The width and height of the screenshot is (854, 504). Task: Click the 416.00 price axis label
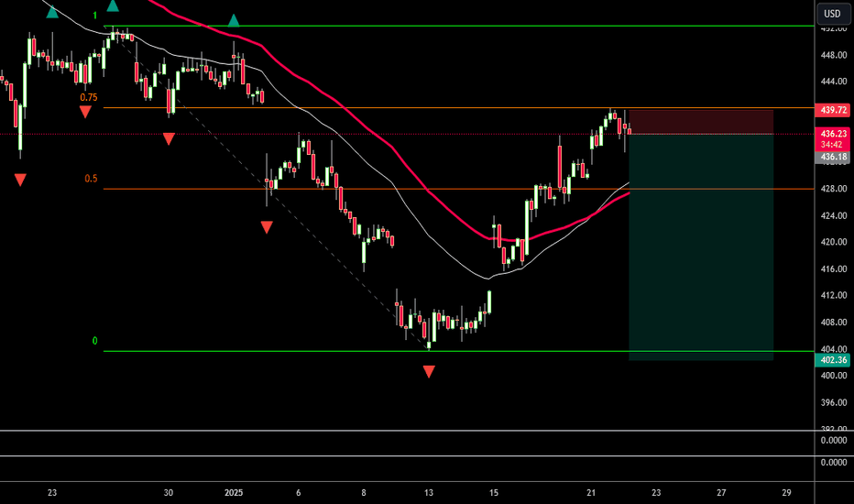coord(834,269)
